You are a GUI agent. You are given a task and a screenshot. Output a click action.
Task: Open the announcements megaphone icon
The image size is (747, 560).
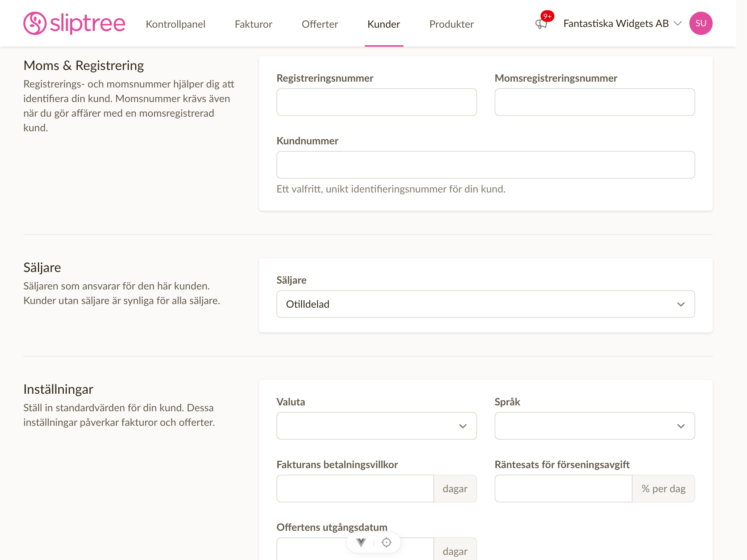click(x=541, y=24)
